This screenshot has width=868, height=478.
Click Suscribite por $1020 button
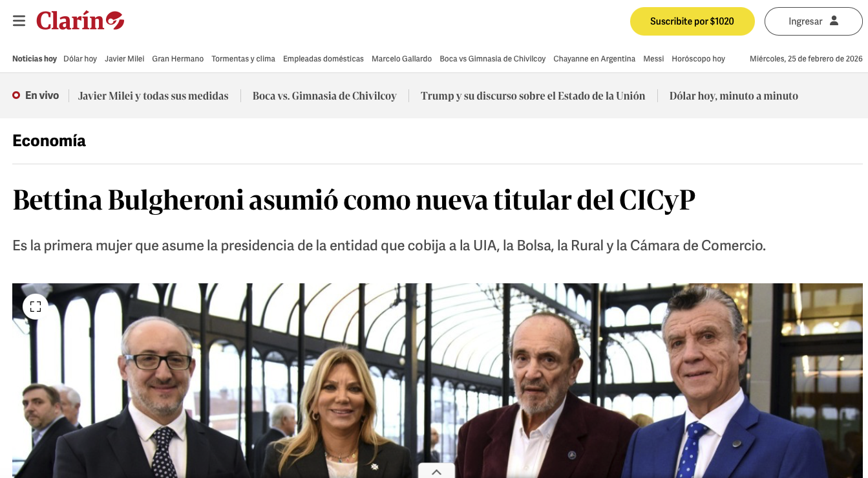pos(692,21)
